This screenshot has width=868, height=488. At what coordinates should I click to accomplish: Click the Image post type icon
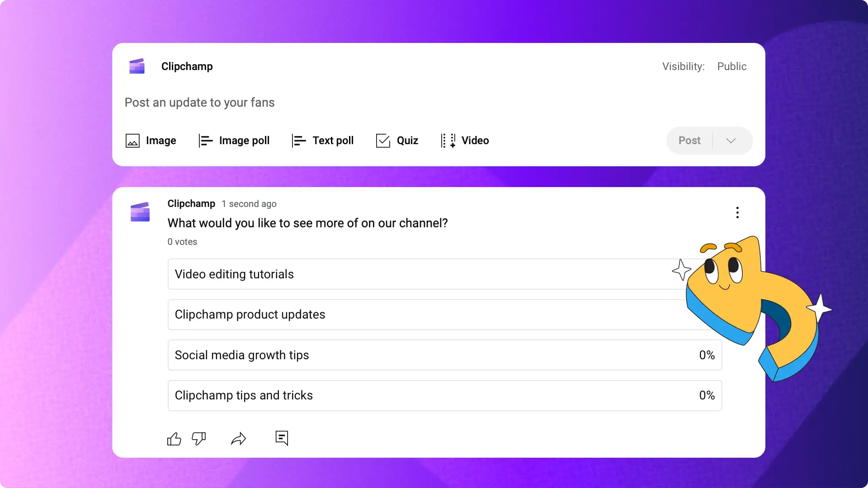pos(132,140)
